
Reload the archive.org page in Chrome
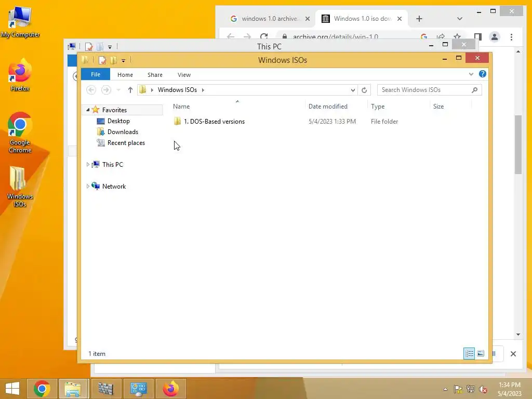[x=264, y=37]
